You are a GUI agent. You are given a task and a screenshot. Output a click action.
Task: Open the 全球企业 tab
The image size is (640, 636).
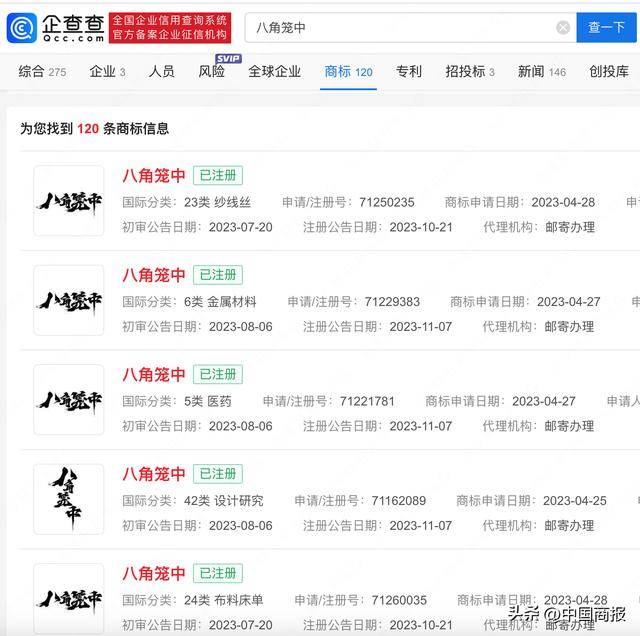click(274, 72)
